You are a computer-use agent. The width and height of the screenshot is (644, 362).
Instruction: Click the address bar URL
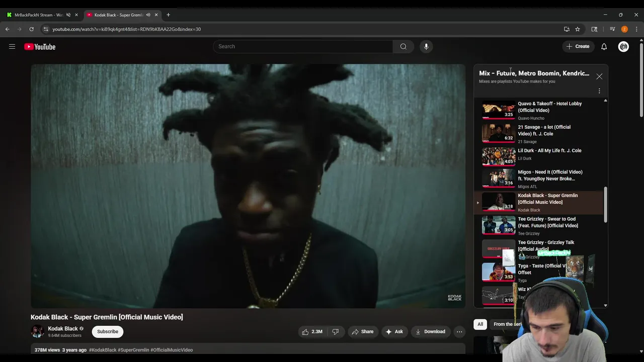click(x=127, y=29)
